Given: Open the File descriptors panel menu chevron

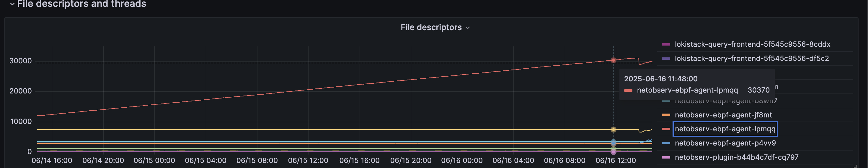Looking at the screenshot, I should click(468, 28).
